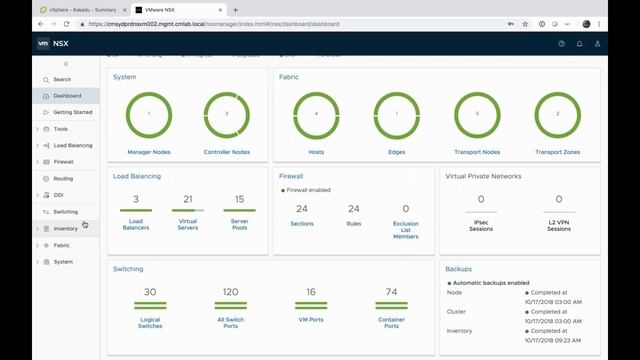Open the Switching panel heading
640x360 pixels.
[x=128, y=269]
